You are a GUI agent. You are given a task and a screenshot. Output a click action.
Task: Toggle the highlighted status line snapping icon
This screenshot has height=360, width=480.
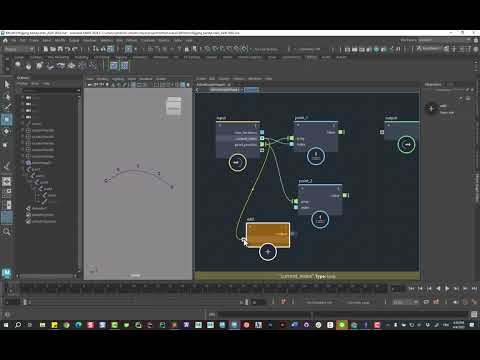[128, 49]
